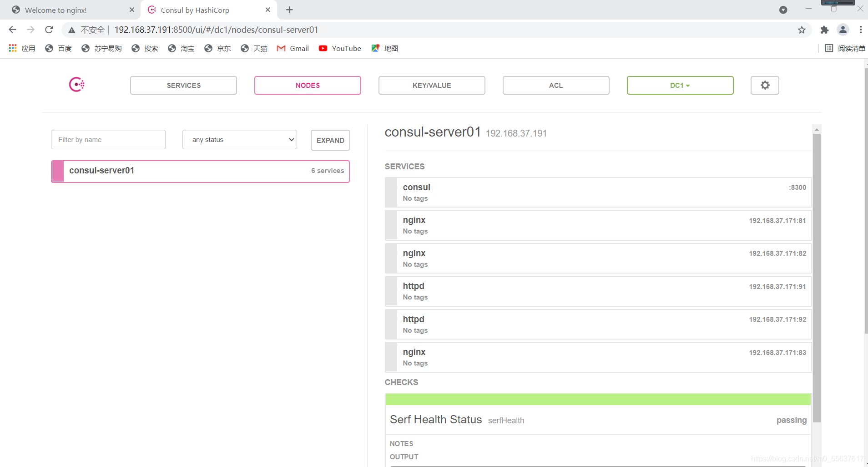Click the node detail panel scrollbar thumb
The image size is (868, 467).
point(817,278)
